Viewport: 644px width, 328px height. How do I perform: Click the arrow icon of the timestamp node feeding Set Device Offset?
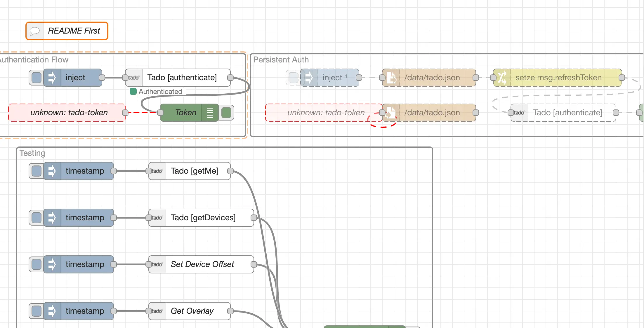pos(52,264)
